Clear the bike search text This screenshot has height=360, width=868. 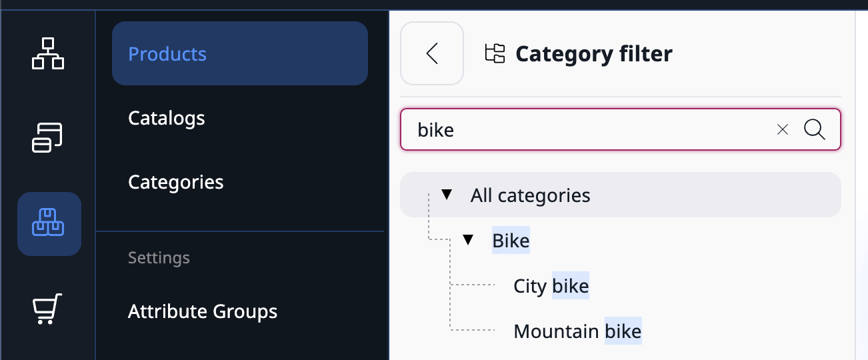[x=783, y=130]
